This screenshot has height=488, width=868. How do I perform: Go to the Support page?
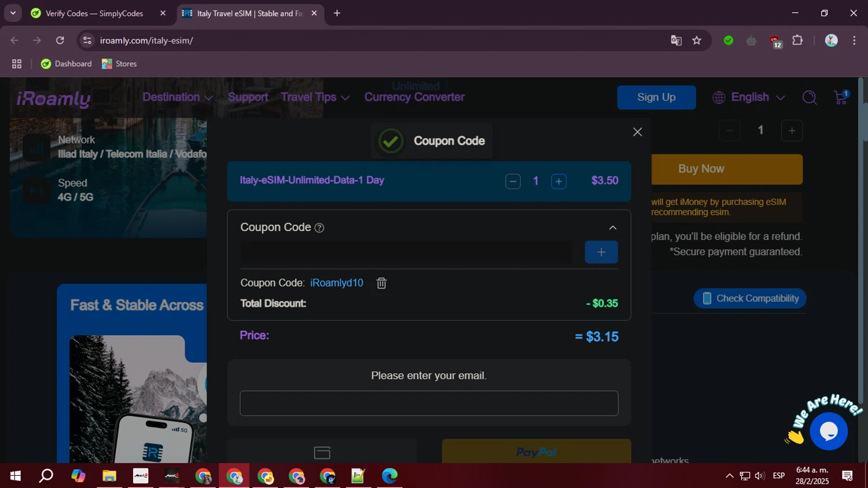tap(248, 97)
